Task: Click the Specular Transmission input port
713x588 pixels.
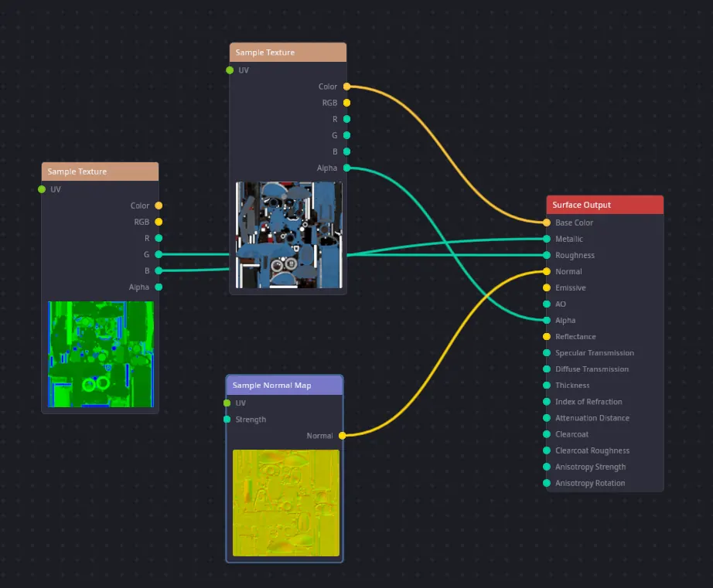Action: [x=547, y=353]
